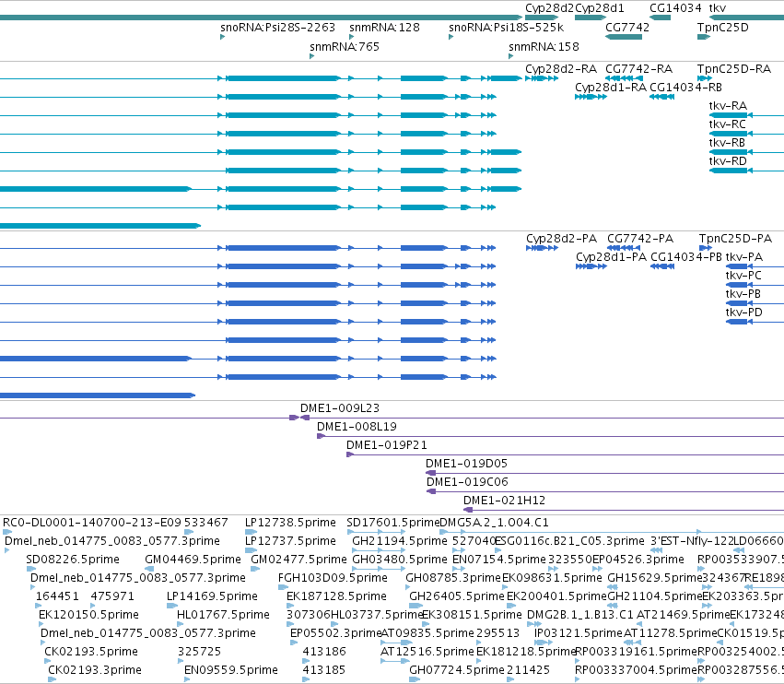Open the SD08226.5prime EST label

[x=73, y=560]
